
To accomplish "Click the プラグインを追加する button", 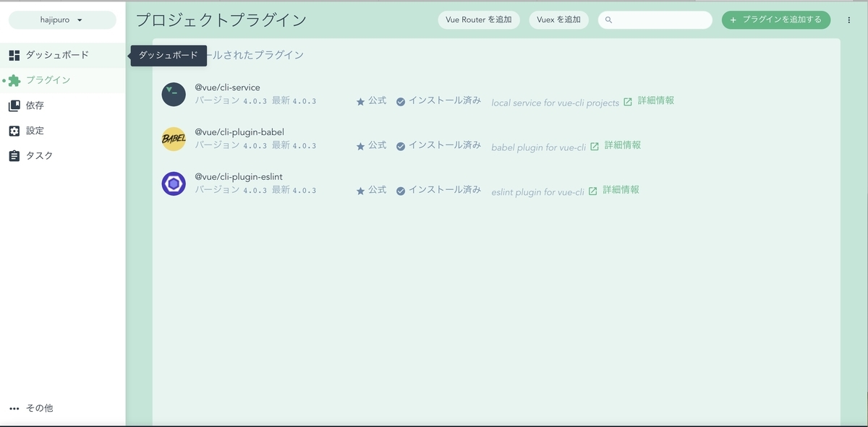I will [x=776, y=20].
